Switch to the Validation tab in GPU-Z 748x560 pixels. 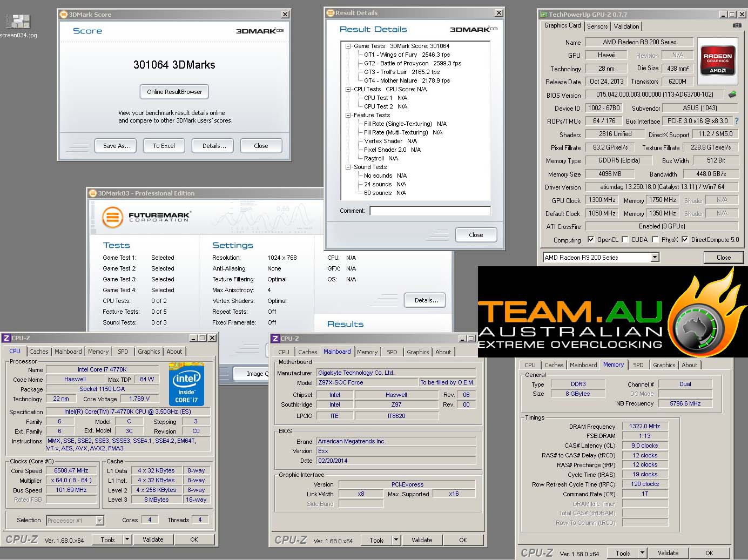point(626,26)
